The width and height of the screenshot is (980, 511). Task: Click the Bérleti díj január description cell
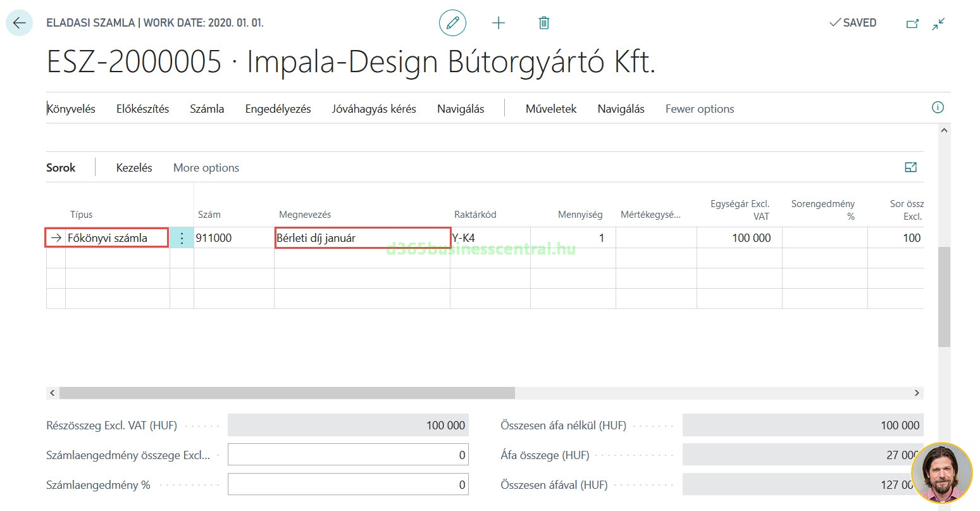[x=362, y=238]
